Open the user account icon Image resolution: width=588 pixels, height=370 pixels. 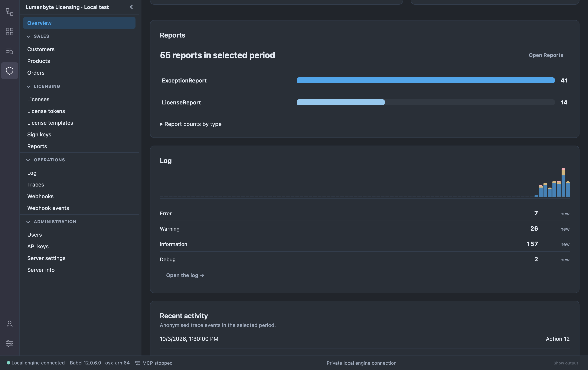click(10, 324)
